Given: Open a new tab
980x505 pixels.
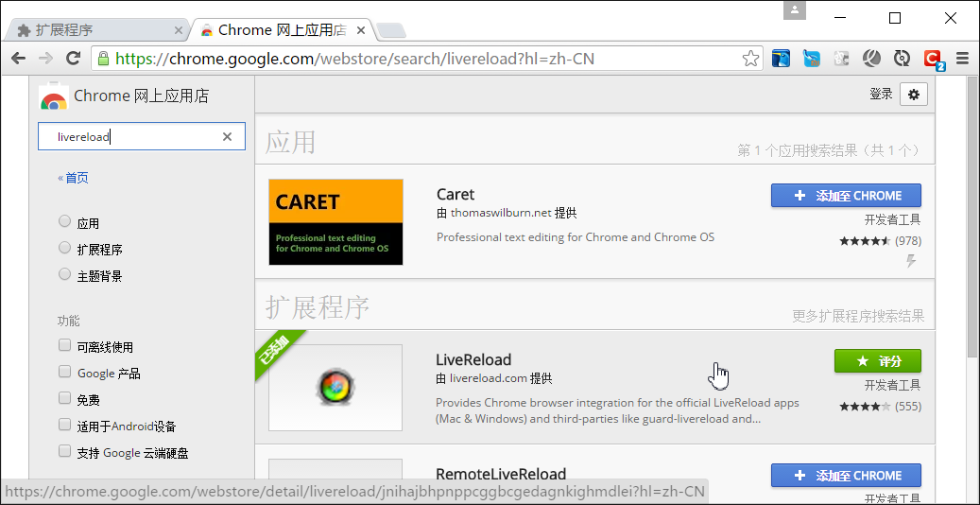Looking at the screenshot, I should click(392, 30).
